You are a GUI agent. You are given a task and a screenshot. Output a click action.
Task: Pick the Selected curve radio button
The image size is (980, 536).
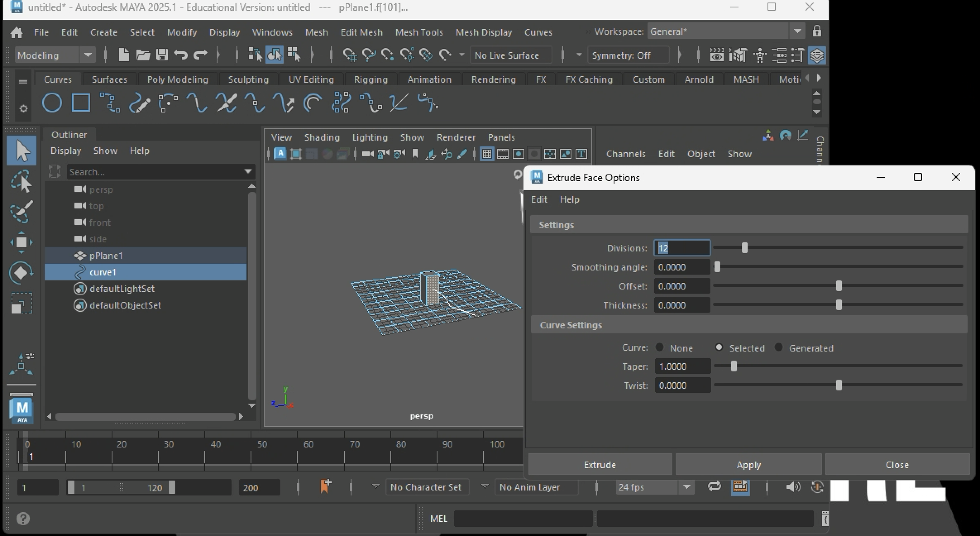tap(719, 348)
